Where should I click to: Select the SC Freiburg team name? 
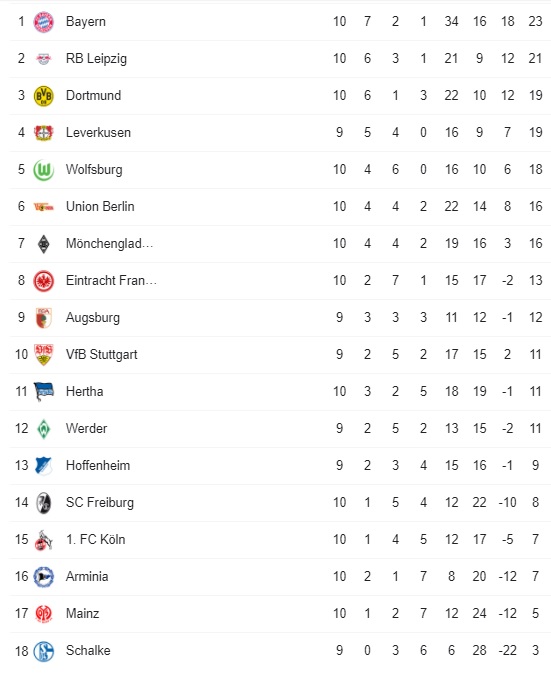(x=100, y=503)
